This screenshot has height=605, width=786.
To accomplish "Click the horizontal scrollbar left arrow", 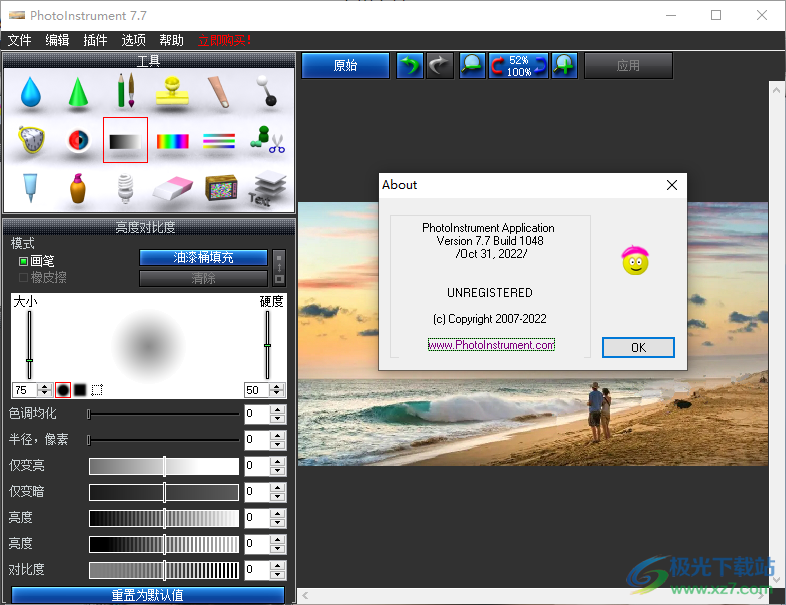I will [x=305, y=595].
